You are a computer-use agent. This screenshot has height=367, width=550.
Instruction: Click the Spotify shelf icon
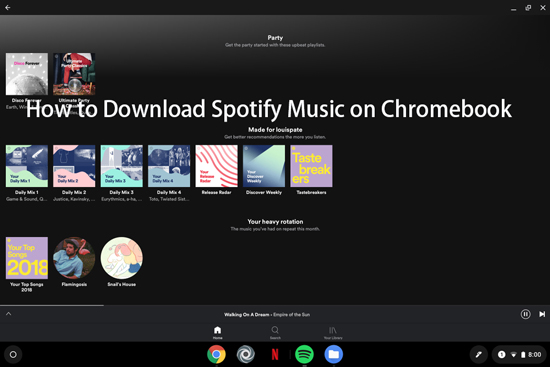(x=304, y=354)
